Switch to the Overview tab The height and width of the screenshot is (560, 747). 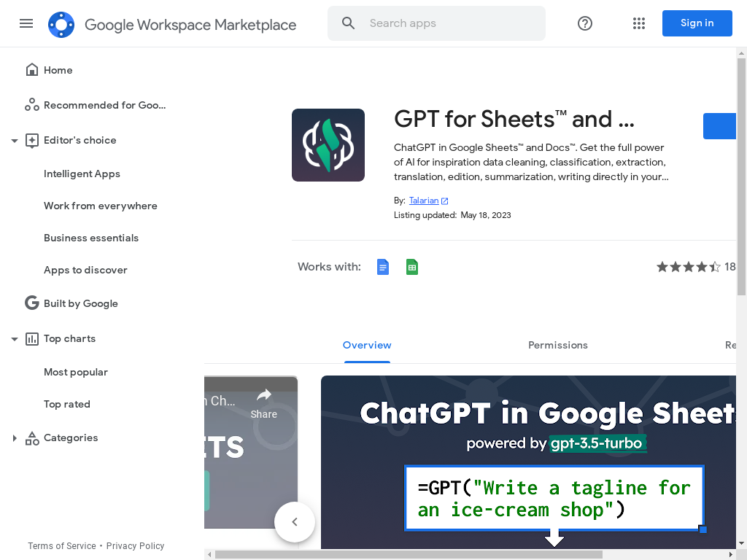[x=367, y=345]
